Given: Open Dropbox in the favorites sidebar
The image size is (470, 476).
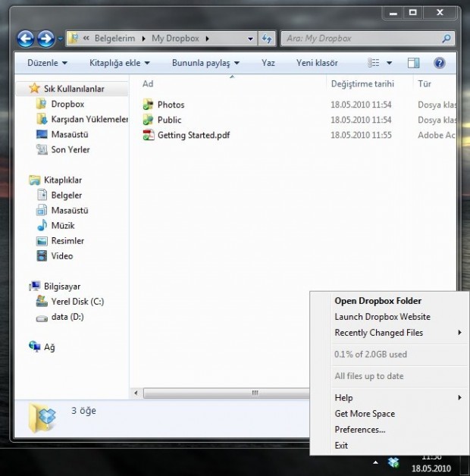Looking at the screenshot, I should [67, 104].
